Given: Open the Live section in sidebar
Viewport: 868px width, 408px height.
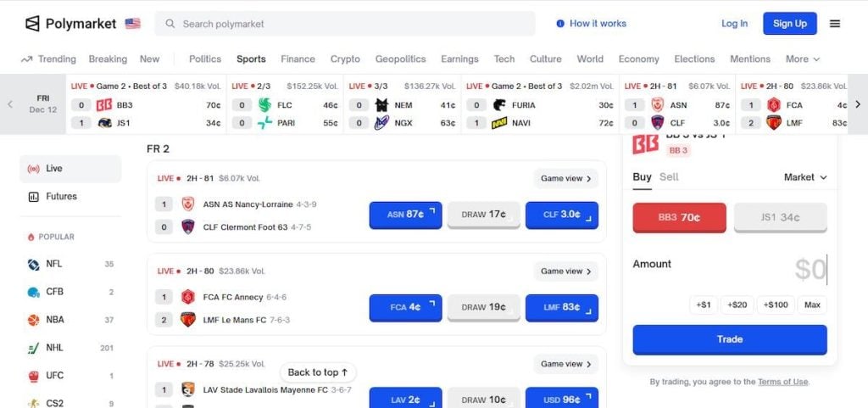Looking at the screenshot, I should pyautogui.click(x=70, y=168).
